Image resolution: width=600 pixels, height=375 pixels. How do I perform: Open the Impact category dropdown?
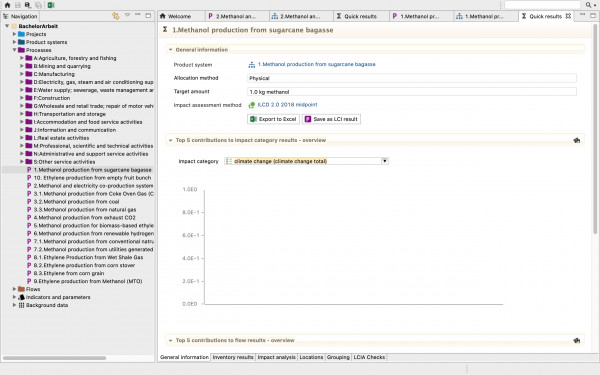(x=385, y=161)
